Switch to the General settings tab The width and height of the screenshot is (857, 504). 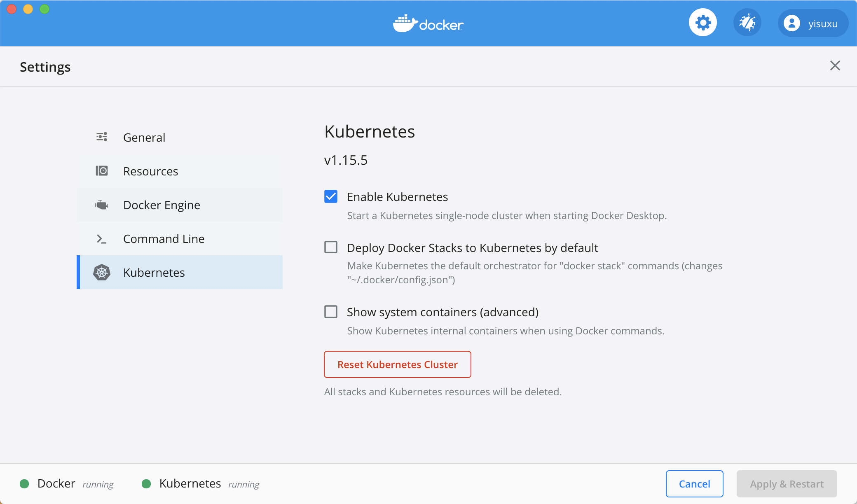pos(144,138)
